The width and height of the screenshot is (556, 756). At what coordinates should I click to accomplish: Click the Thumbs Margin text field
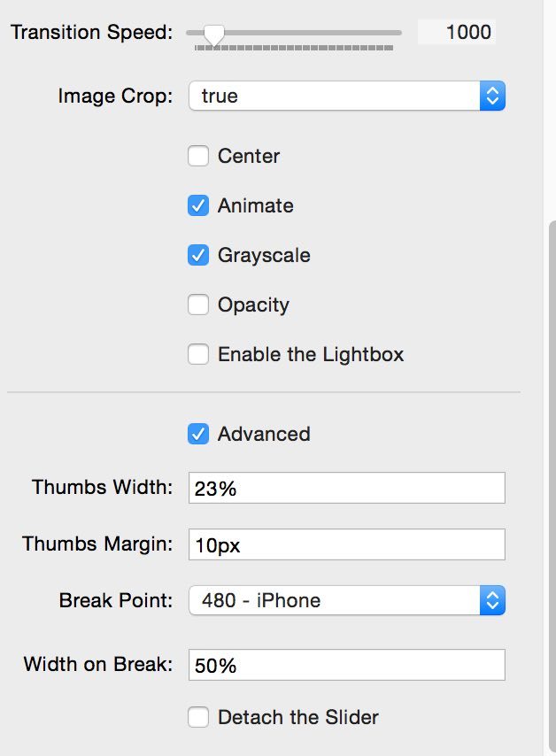coord(346,544)
